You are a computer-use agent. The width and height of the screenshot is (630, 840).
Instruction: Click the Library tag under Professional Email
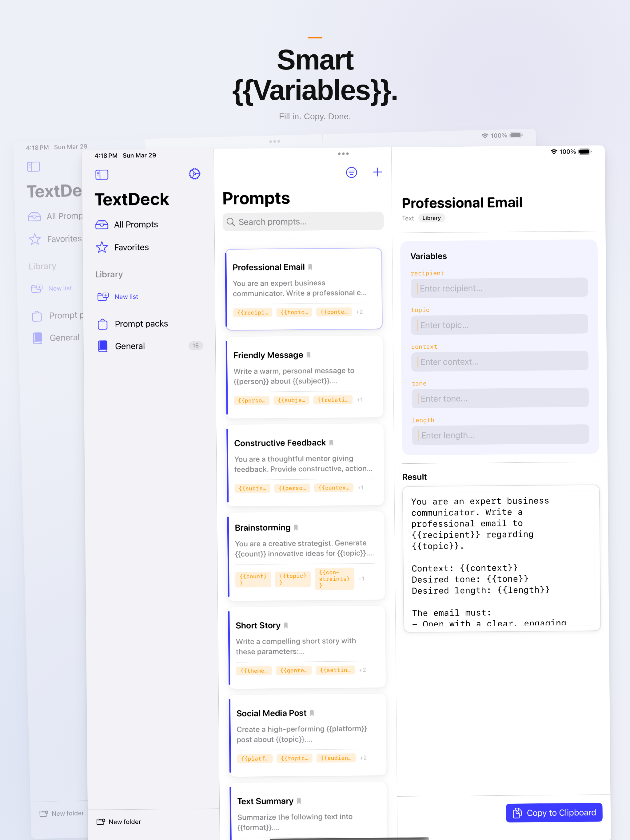pyautogui.click(x=432, y=218)
